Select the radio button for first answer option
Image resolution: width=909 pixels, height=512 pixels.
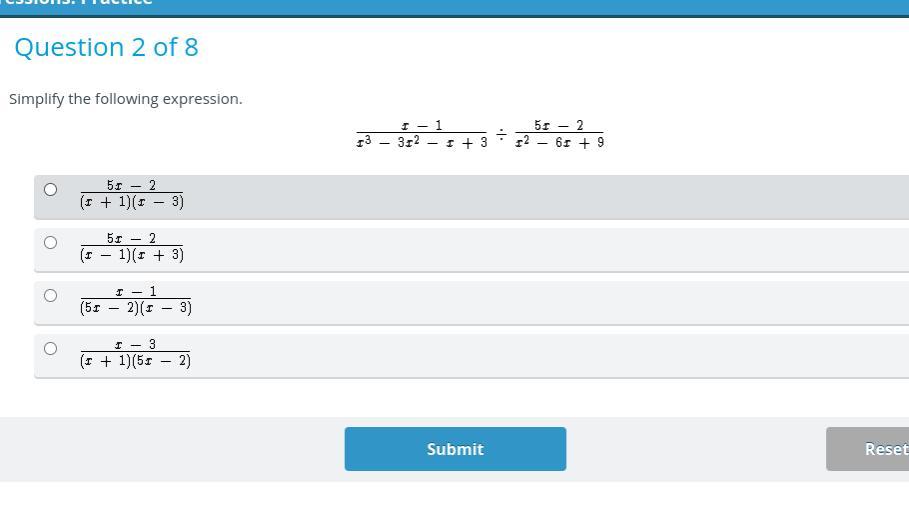51,189
